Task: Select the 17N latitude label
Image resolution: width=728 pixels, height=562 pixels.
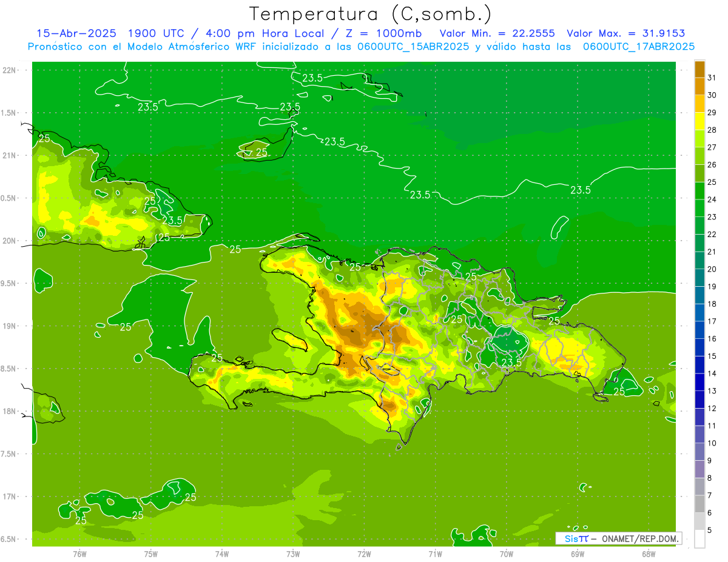Action: coord(8,497)
